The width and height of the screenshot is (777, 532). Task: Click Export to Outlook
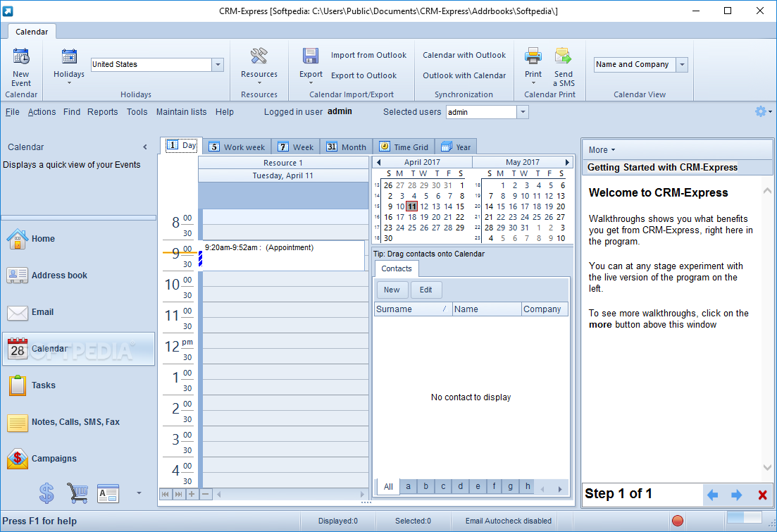point(363,75)
